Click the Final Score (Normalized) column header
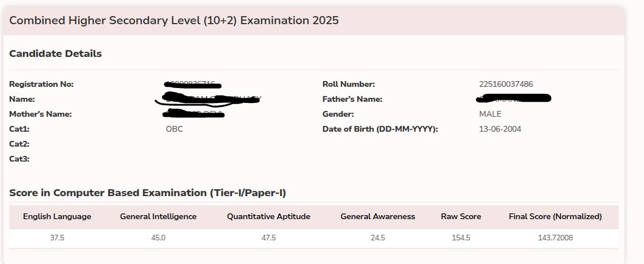 coord(555,217)
